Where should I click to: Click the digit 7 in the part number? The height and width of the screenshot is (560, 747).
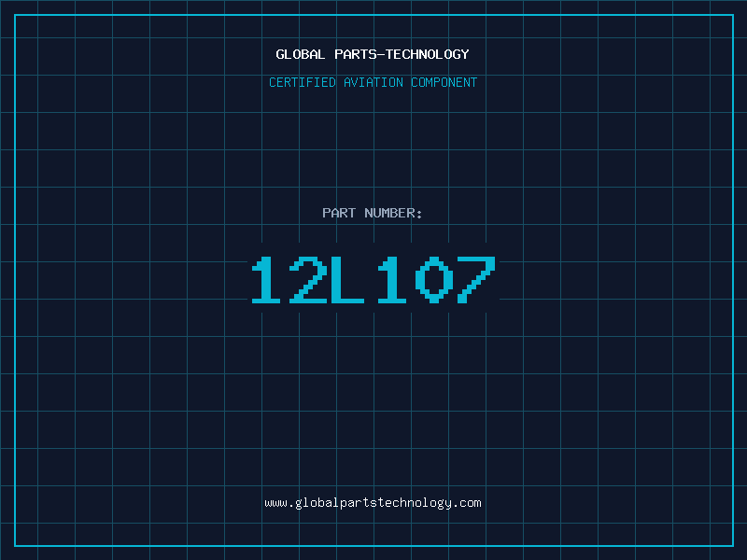(x=476, y=279)
